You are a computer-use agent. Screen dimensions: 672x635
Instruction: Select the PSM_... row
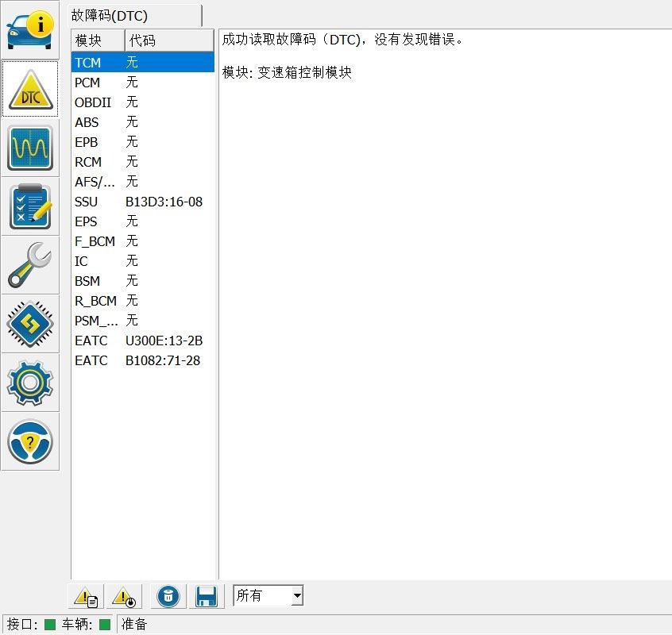click(x=143, y=321)
